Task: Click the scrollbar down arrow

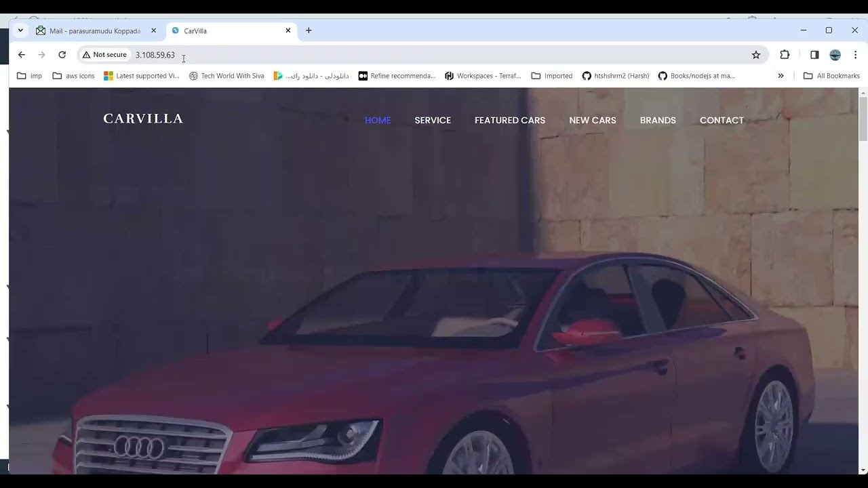Action: pos(863,470)
